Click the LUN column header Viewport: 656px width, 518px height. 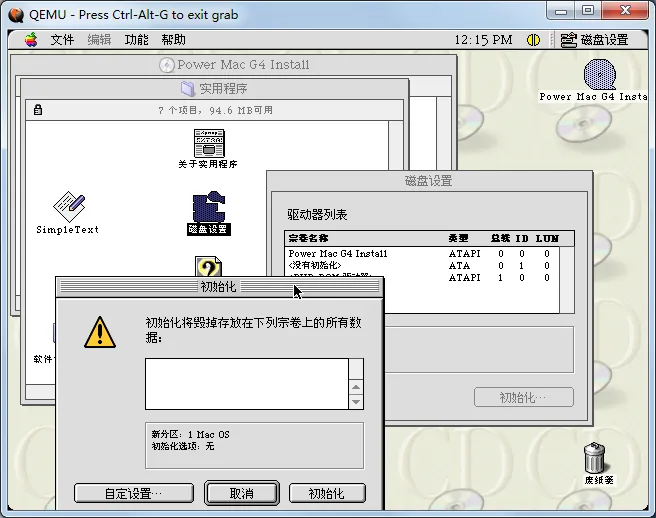547,238
